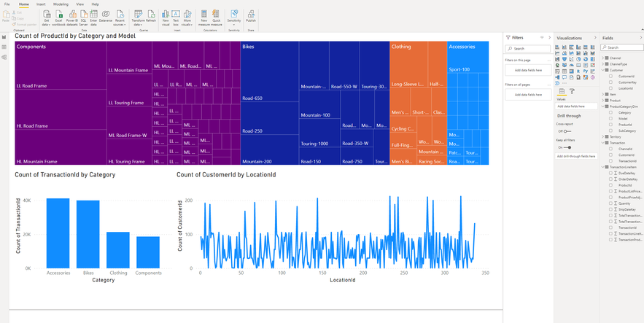Check the LocationId field

coord(610,88)
